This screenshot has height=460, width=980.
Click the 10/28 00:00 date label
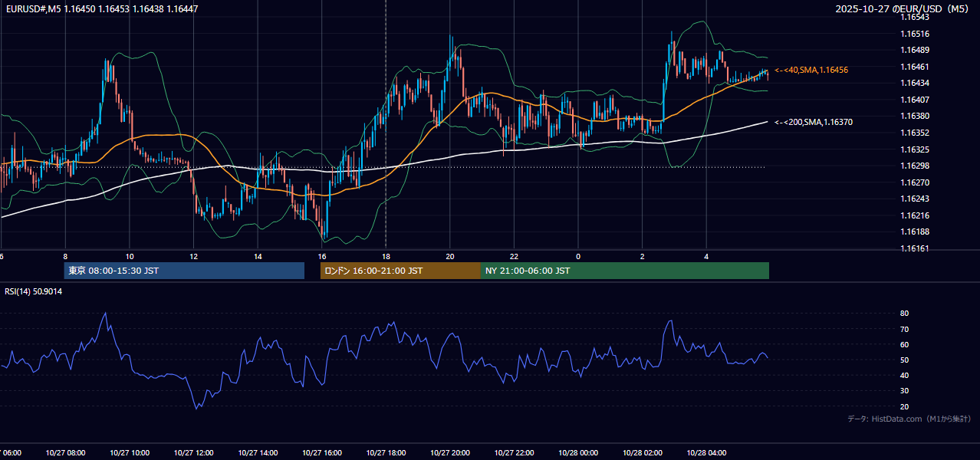pos(578,453)
